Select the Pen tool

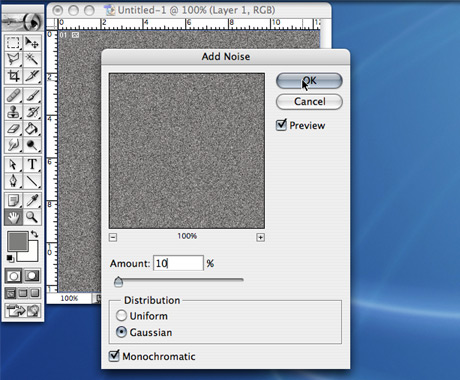[x=14, y=181]
